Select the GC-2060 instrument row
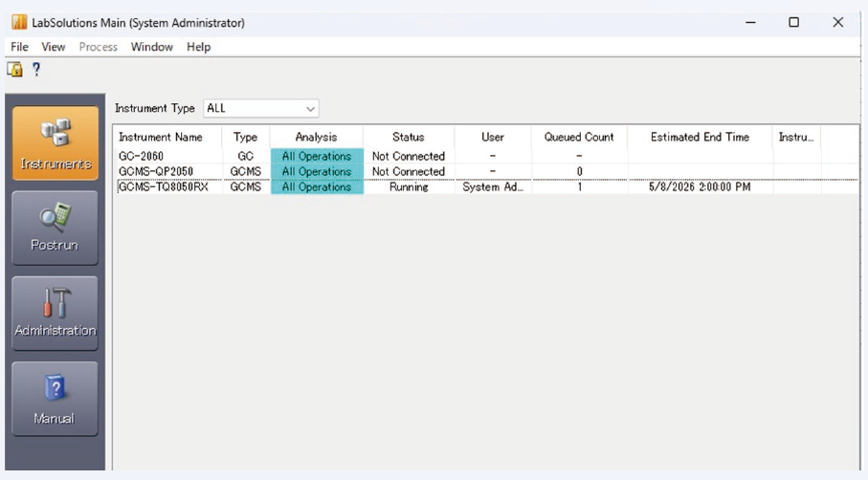The image size is (868, 480). coord(485,156)
